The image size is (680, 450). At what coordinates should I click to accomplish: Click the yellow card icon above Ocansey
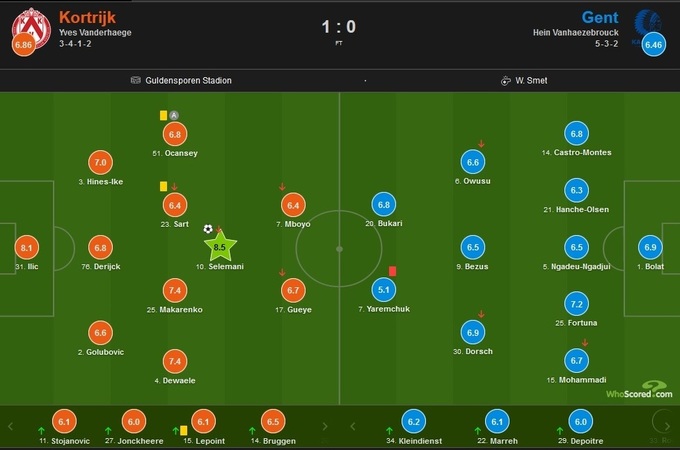tap(163, 115)
